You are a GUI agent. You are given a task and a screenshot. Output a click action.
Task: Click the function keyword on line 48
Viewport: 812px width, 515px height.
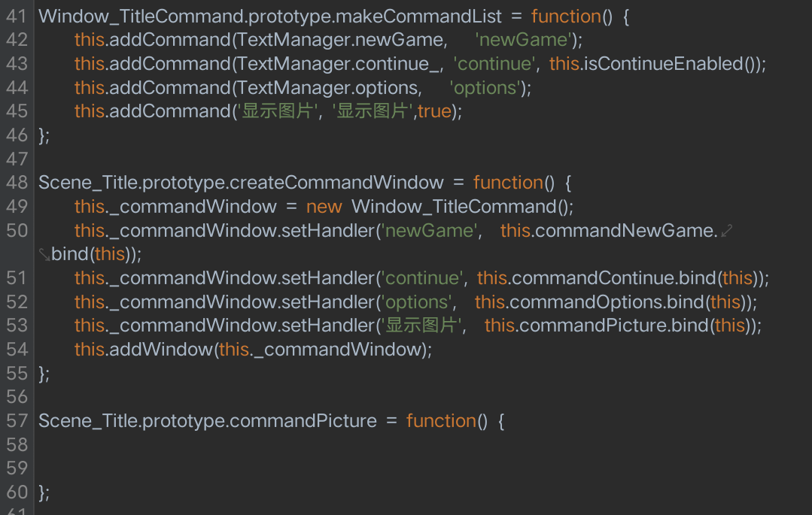(508, 183)
